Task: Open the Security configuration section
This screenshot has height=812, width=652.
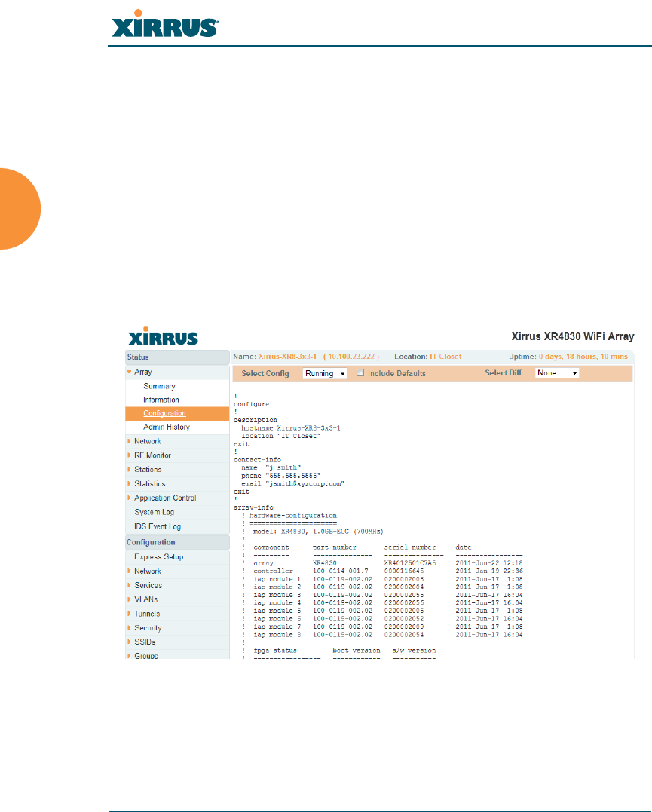Action: click(x=148, y=627)
